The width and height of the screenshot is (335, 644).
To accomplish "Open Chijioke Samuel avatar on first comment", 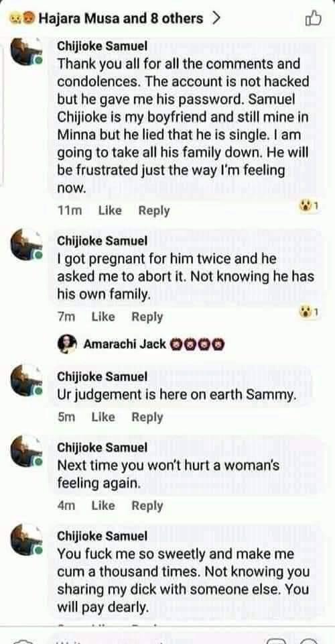I will pos(26,52).
